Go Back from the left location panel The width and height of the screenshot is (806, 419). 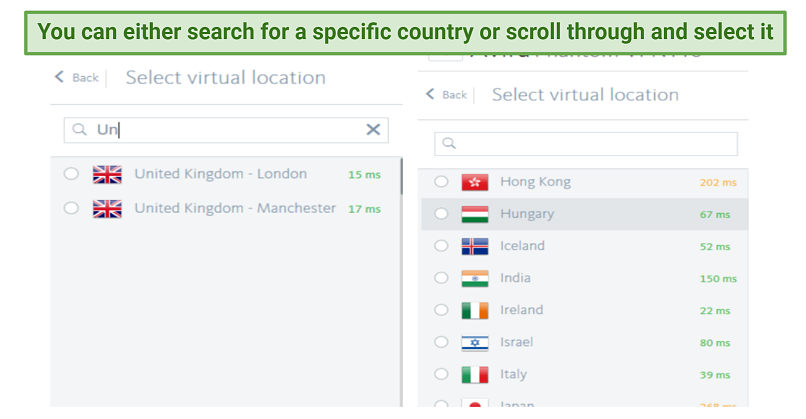click(x=77, y=77)
